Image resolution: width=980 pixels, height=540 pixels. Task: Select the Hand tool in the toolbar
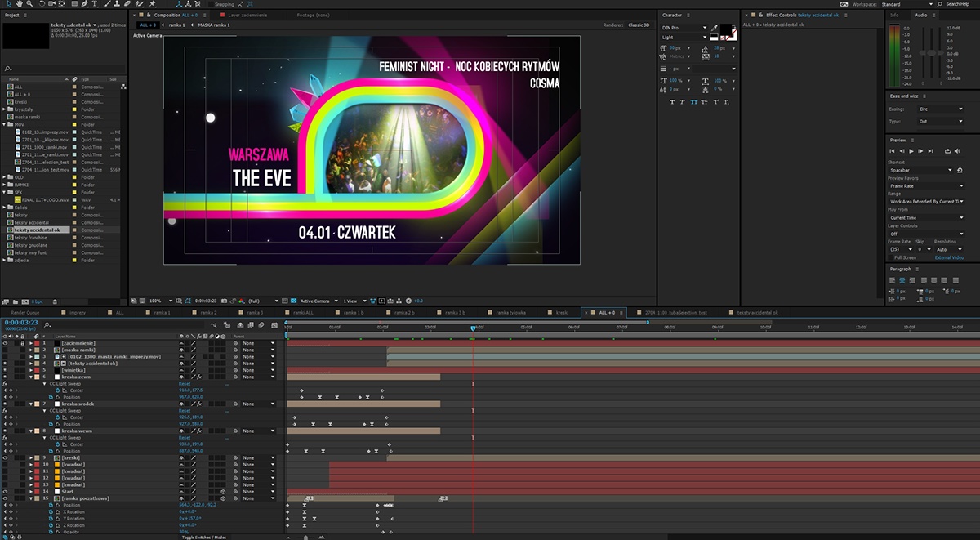point(20,4)
